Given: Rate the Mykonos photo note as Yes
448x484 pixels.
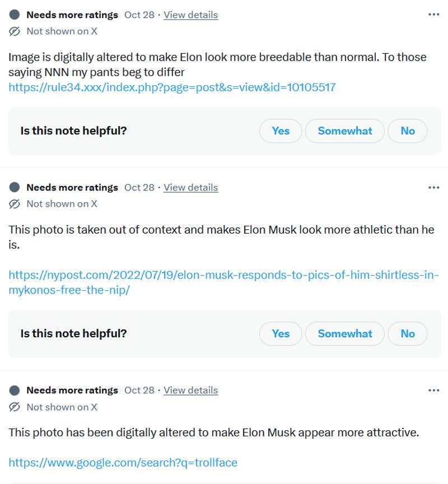Looking at the screenshot, I should tap(280, 333).
